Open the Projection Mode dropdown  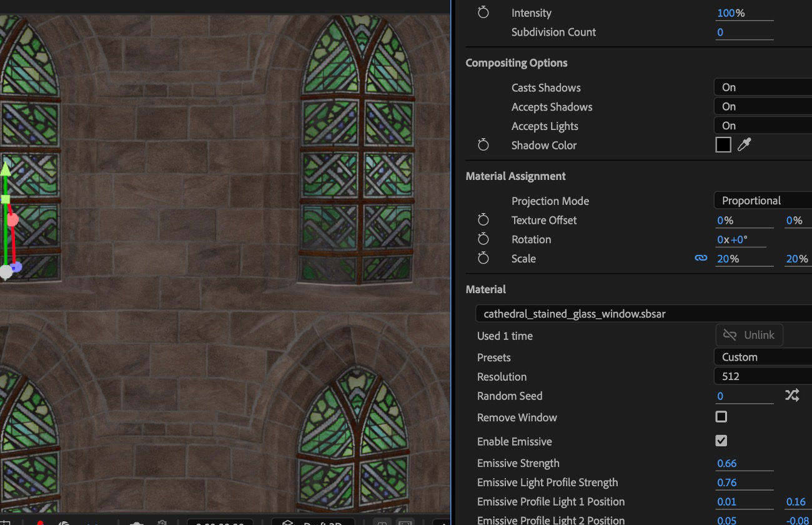coord(763,201)
